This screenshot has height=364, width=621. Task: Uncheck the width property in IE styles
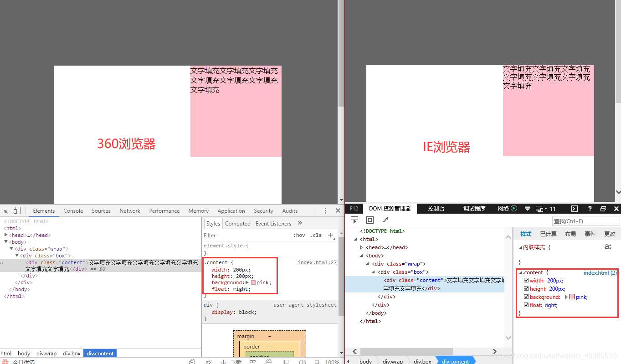click(x=526, y=281)
